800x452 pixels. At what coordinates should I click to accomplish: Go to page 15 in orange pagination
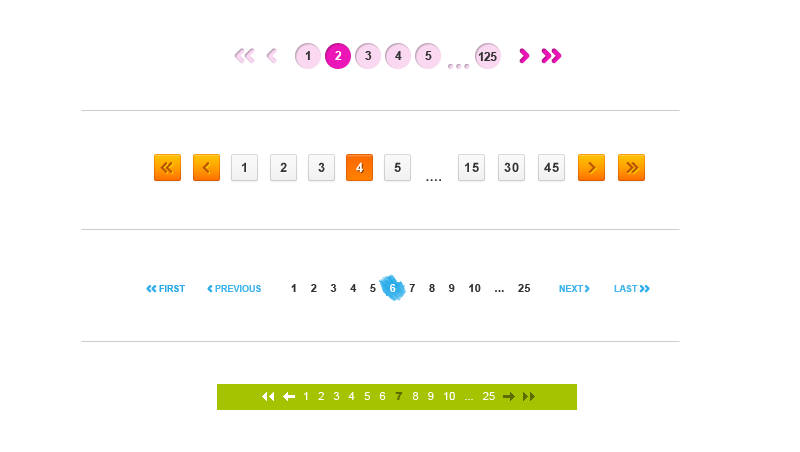[471, 167]
